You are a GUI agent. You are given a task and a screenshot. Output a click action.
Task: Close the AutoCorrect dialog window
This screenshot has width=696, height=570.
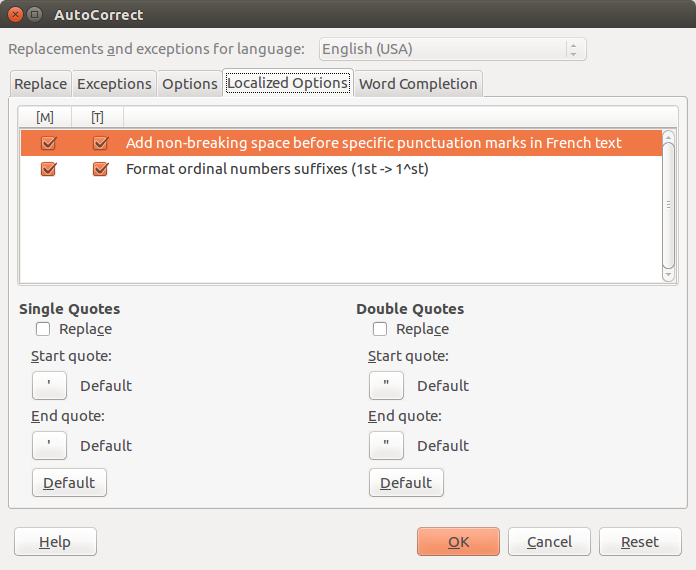(13, 15)
